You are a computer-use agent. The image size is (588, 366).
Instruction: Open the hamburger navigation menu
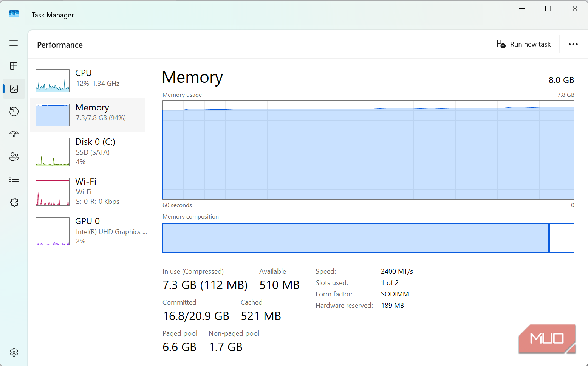click(x=14, y=43)
